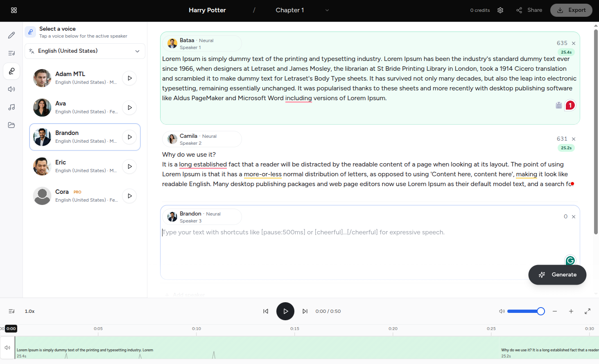599x364 pixels.
Task: Click underlined phrase 'more-or-less'
Action: [x=263, y=174]
